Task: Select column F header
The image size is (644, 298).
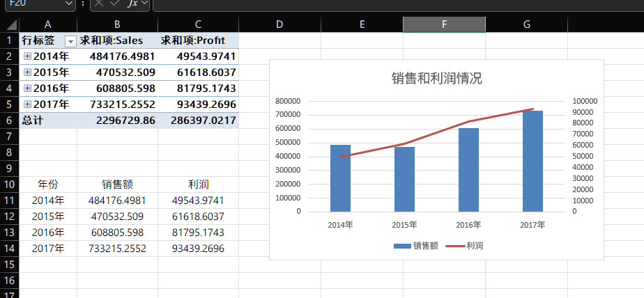Action: click(444, 24)
